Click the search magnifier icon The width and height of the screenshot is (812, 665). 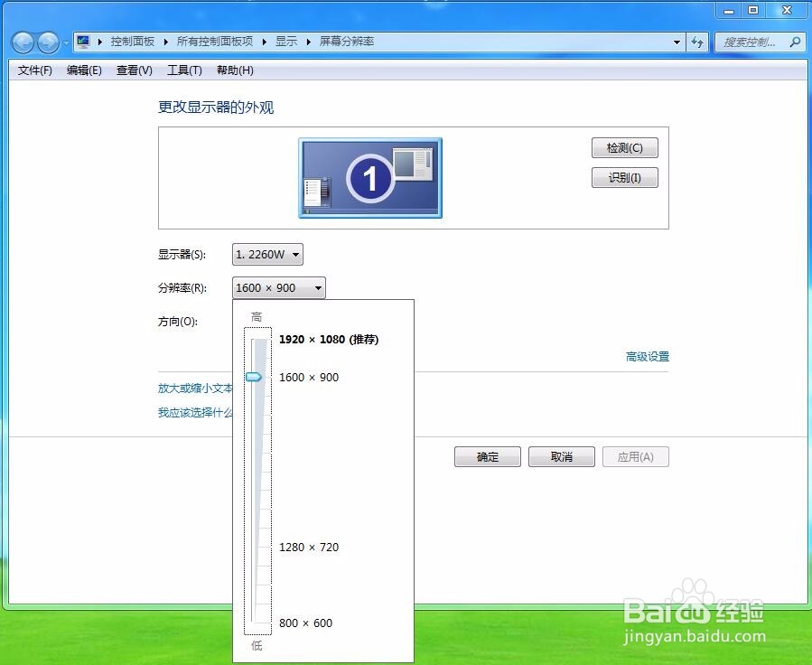[x=796, y=42]
